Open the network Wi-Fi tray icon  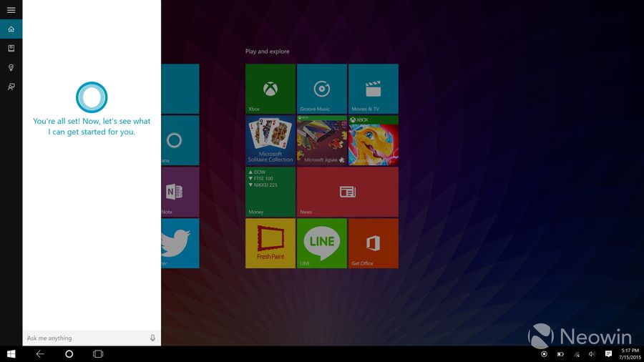[577, 354]
